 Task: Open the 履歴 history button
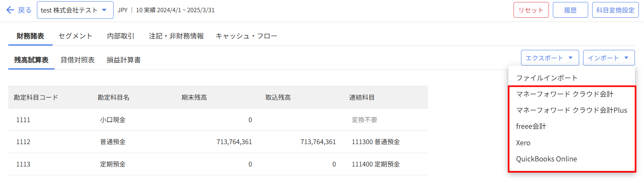coord(570,10)
